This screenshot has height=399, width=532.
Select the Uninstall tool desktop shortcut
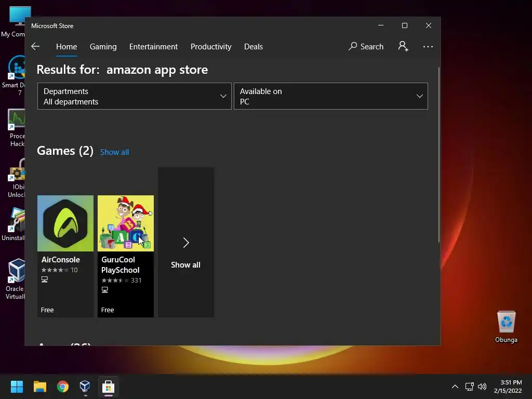pos(14,224)
